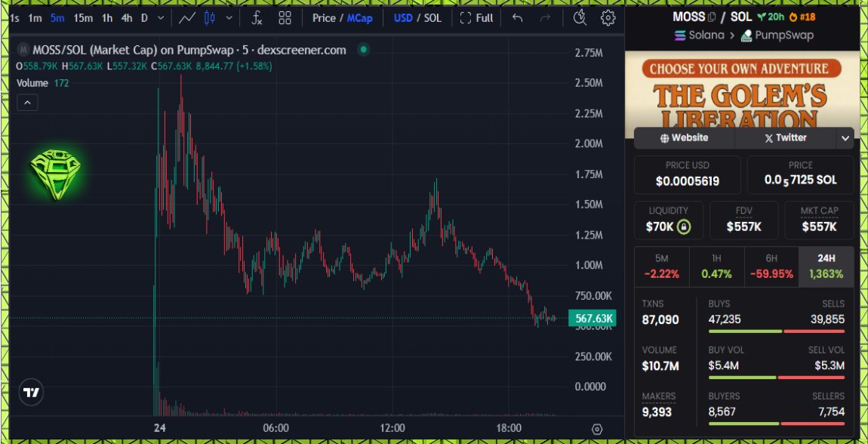Choose the D daily timeframe

click(144, 18)
